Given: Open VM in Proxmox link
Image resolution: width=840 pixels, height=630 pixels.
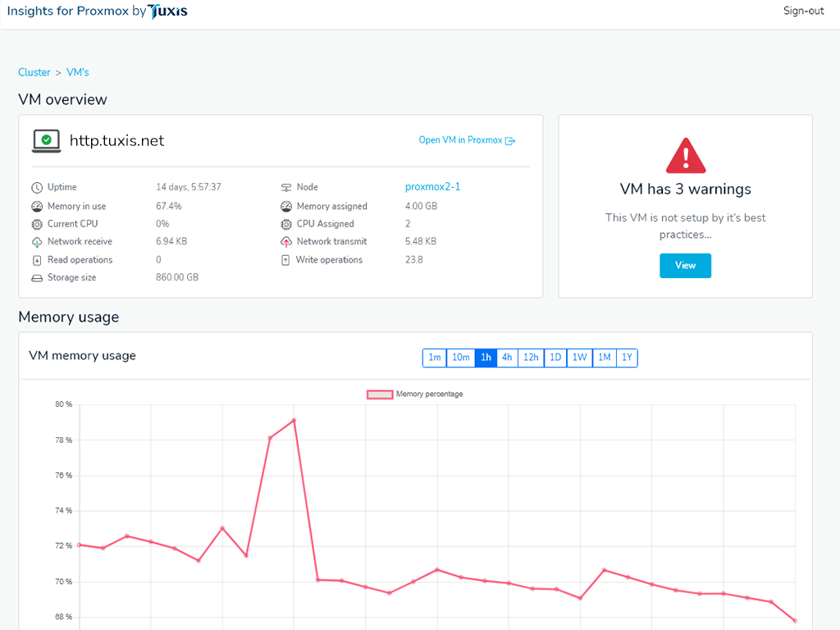Looking at the screenshot, I should coord(461,140).
